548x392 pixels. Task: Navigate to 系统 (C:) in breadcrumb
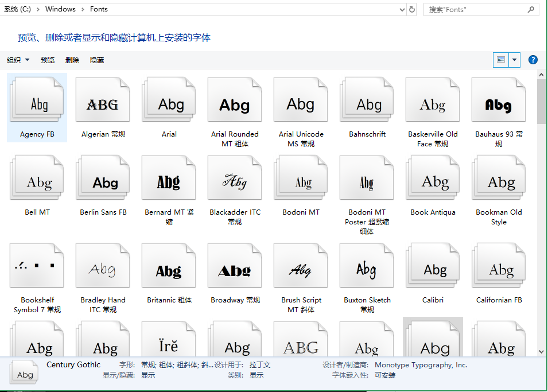(x=17, y=9)
